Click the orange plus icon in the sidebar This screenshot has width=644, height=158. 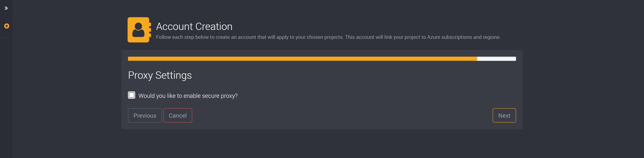pyautogui.click(x=7, y=26)
